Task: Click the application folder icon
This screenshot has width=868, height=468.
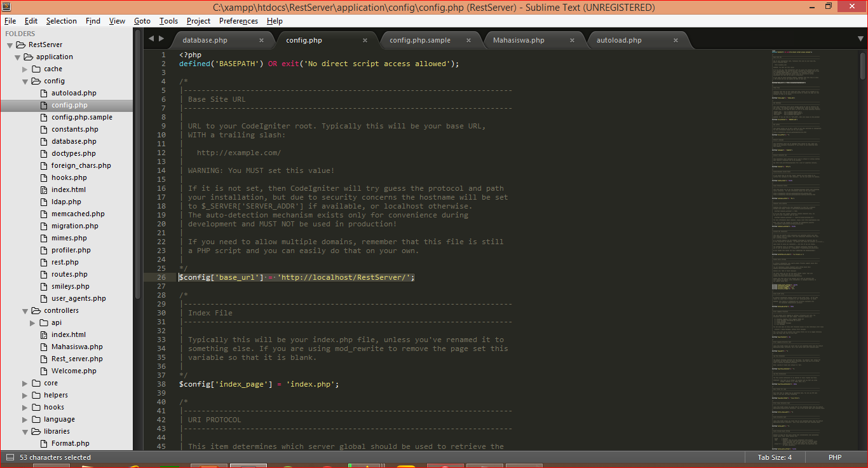Action: 29,57
